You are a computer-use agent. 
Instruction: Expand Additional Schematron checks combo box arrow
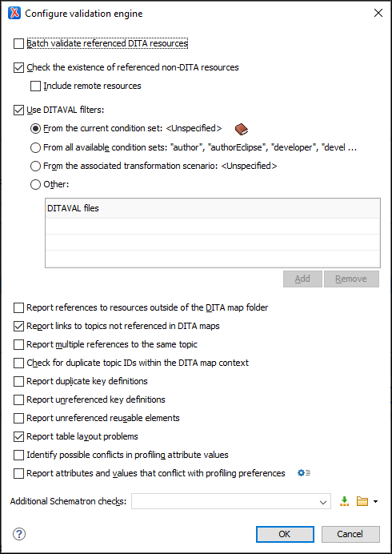click(322, 502)
